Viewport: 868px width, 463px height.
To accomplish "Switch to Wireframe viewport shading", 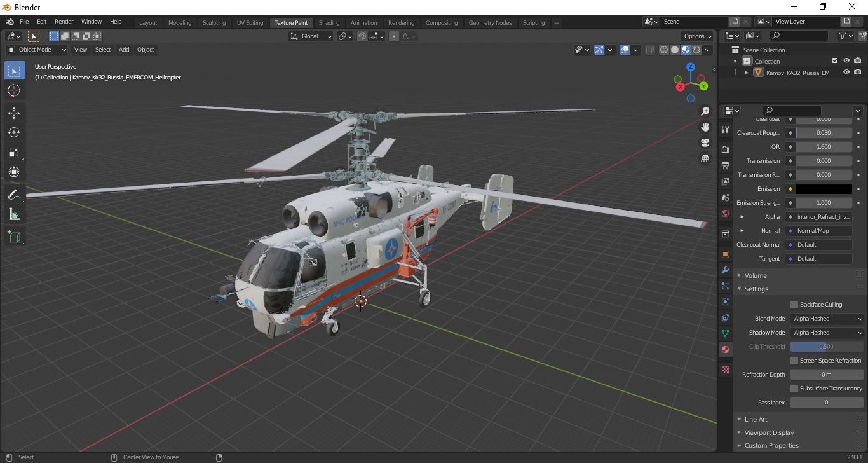I will coord(664,50).
